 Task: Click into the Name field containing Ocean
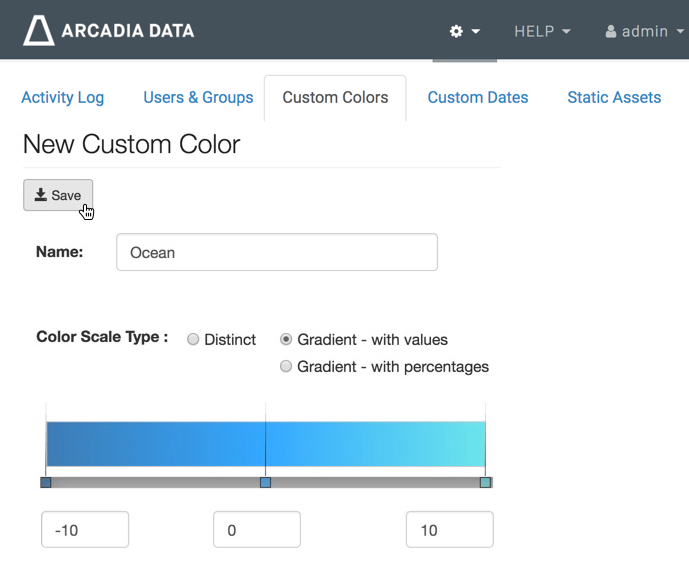coord(277,252)
